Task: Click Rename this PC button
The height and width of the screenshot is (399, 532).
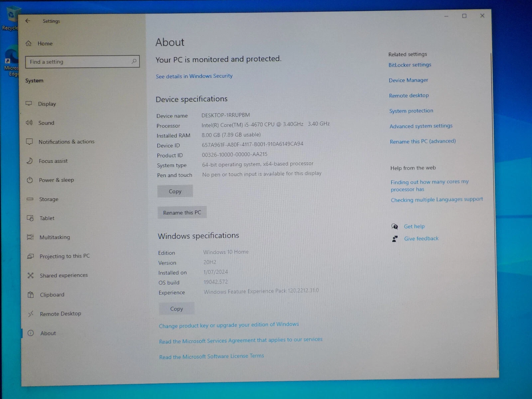Action: pyautogui.click(x=182, y=212)
